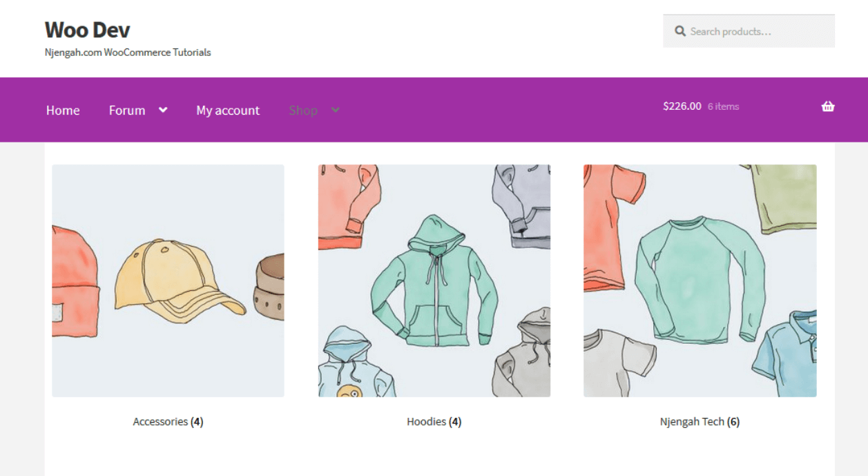Open the Home menu item
The image size is (868, 476).
click(63, 111)
